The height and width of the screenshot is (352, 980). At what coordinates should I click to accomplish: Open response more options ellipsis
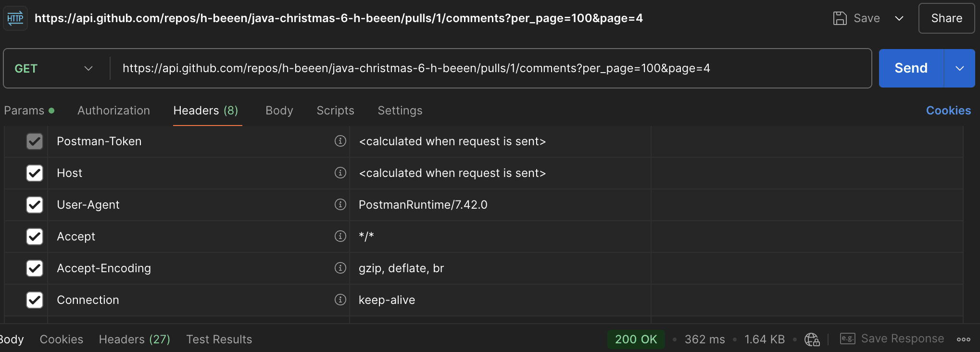pyautogui.click(x=963, y=339)
